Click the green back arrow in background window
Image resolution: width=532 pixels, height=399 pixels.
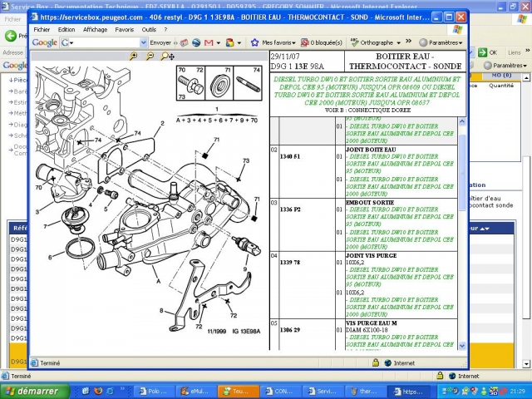tap(11, 36)
